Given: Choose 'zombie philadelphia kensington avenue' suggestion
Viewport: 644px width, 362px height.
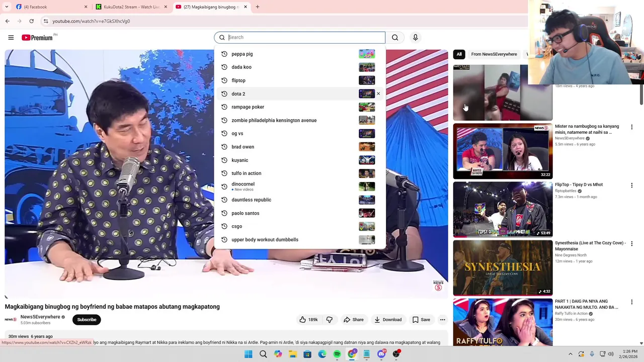Looking at the screenshot, I should (x=300, y=120).
